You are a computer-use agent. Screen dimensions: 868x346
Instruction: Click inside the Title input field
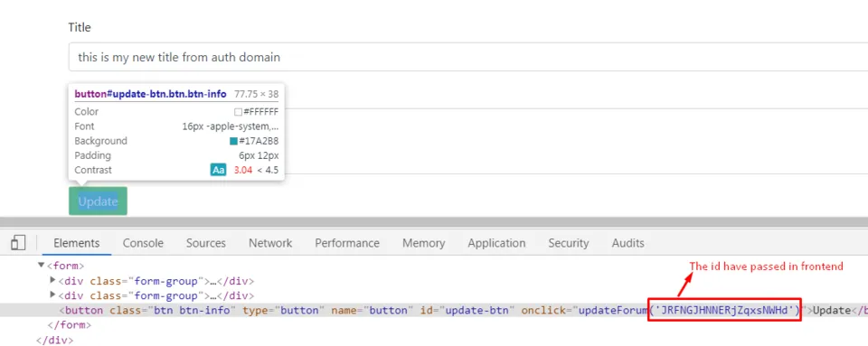pos(468,57)
